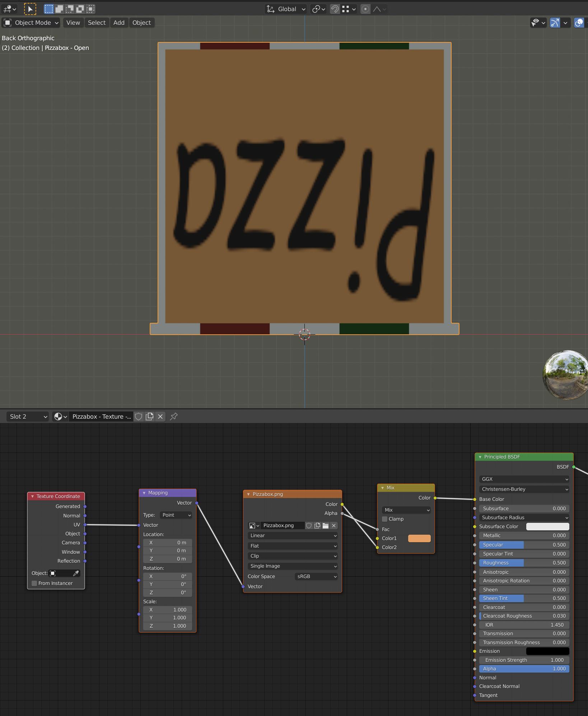This screenshot has width=588, height=716.
Task: Click the Subsurface Color white swatch
Action: [x=547, y=526]
